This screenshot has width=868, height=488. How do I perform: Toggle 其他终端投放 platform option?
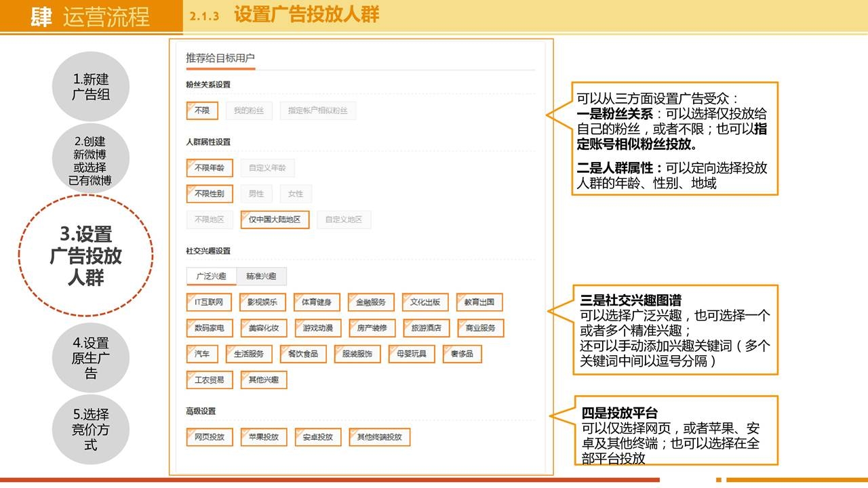point(379,437)
